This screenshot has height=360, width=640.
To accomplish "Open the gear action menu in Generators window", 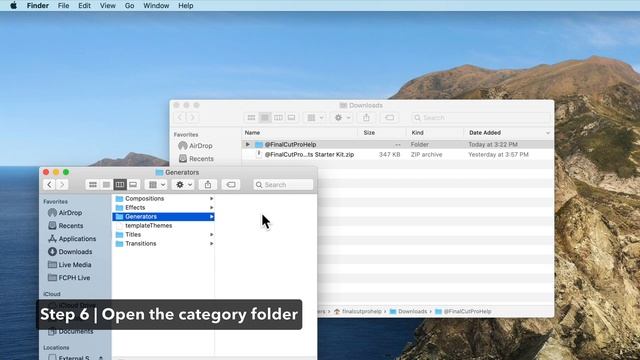I will pos(183,184).
